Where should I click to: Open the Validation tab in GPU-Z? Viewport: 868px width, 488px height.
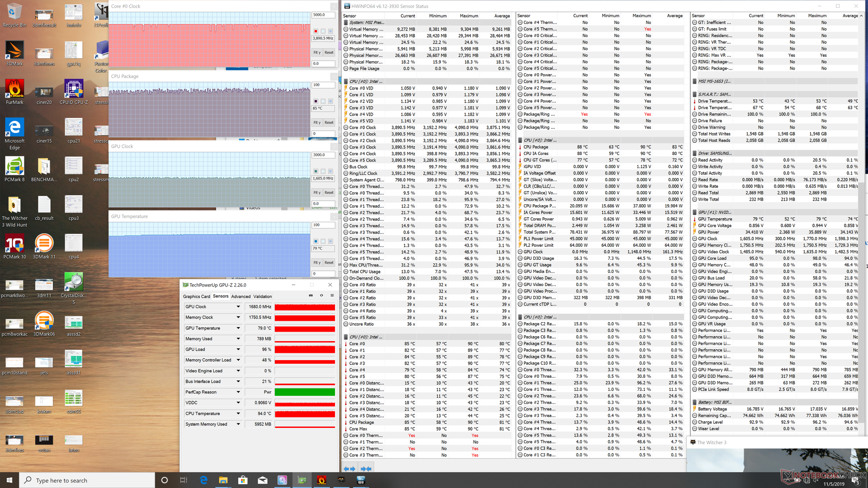point(262,296)
